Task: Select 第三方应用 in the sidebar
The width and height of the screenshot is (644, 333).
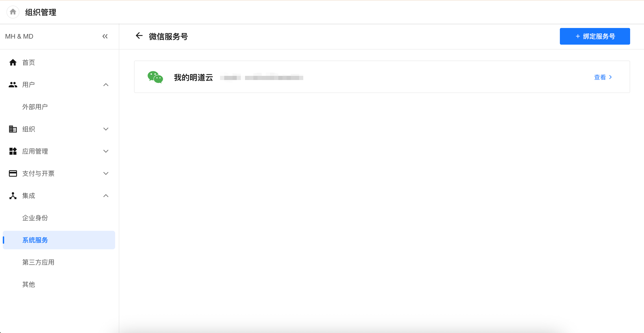Action: click(38, 262)
